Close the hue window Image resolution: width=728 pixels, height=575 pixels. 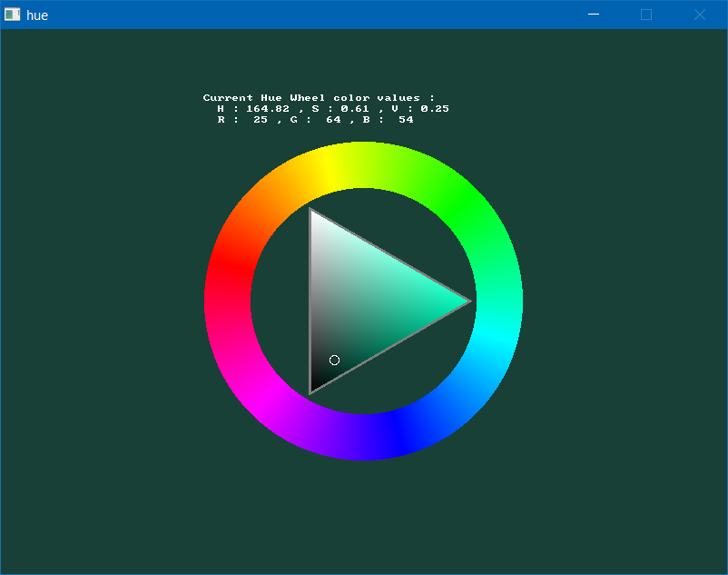point(700,15)
